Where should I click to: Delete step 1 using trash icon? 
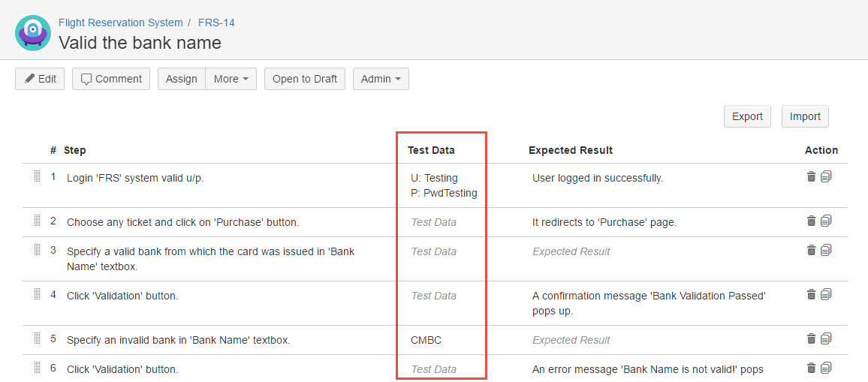(x=811, y=177)
